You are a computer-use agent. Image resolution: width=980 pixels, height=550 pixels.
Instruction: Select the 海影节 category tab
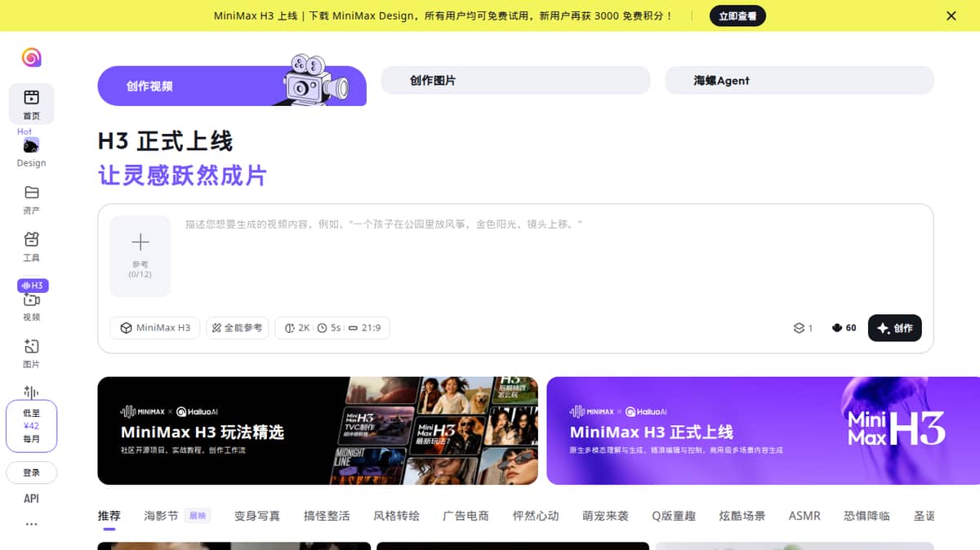tap(161, 516)
